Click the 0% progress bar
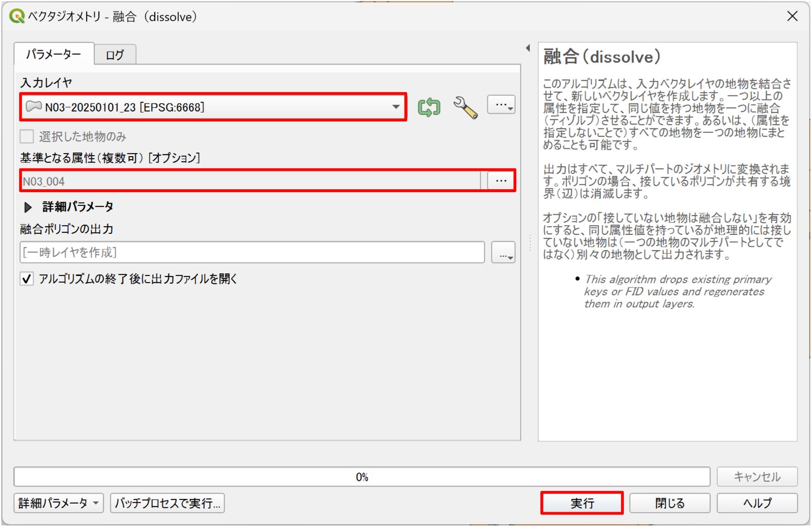 [x=362, y=477]
